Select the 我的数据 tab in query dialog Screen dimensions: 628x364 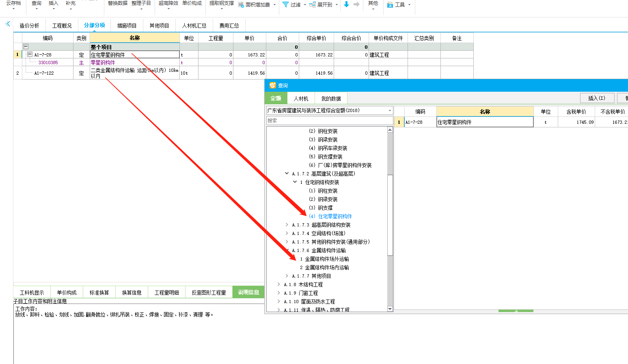click(331, 99)
